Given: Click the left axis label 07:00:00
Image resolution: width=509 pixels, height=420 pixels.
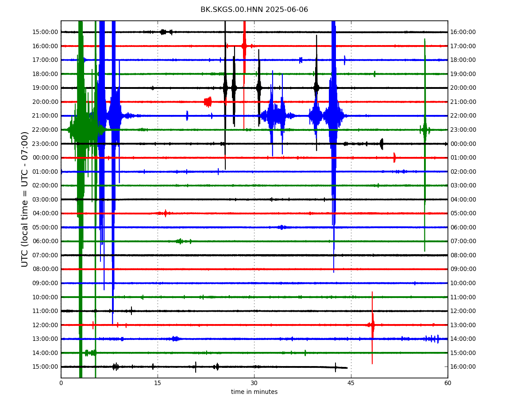Looking at the screenshot, I should pos(45,255).
